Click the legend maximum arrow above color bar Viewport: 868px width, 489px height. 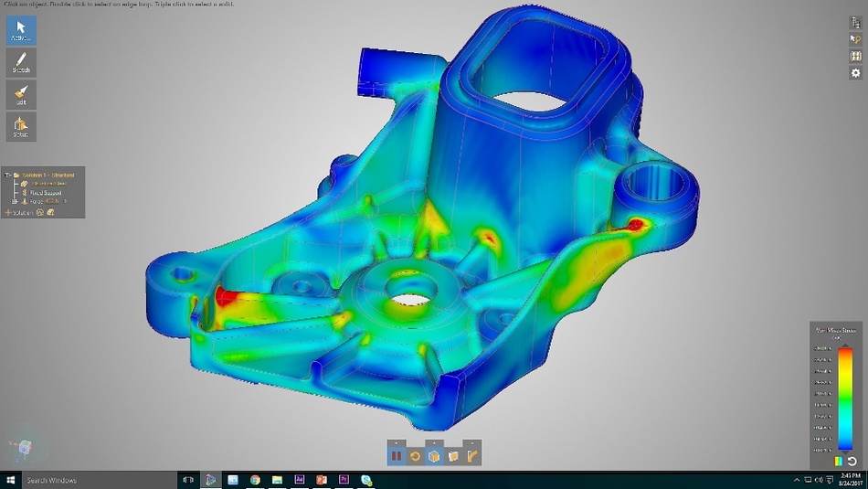point(845,345)
